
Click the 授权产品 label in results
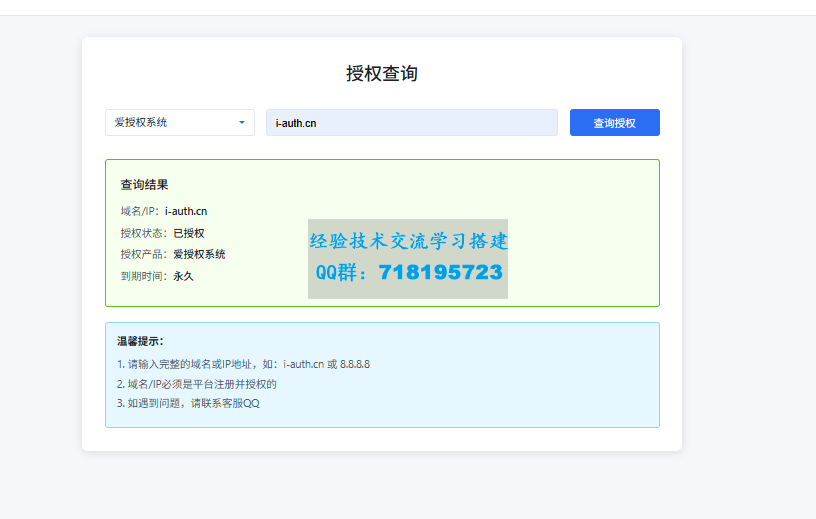coord(143,254)
